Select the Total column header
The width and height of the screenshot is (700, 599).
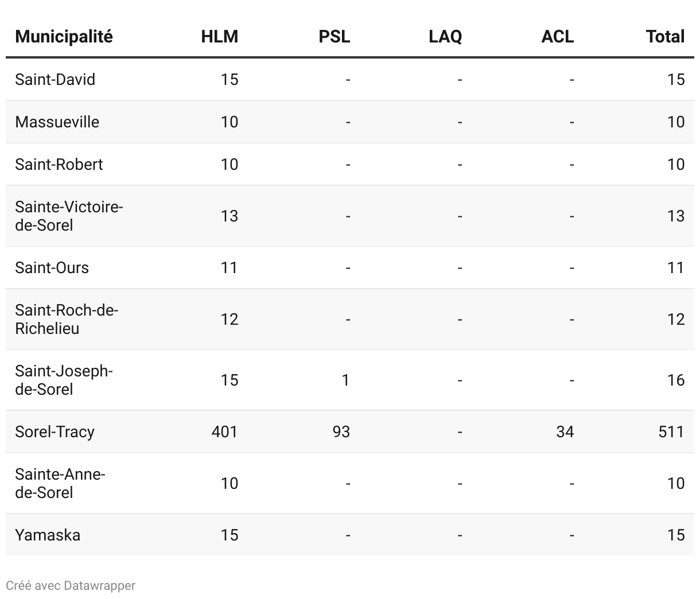(666, 37)
